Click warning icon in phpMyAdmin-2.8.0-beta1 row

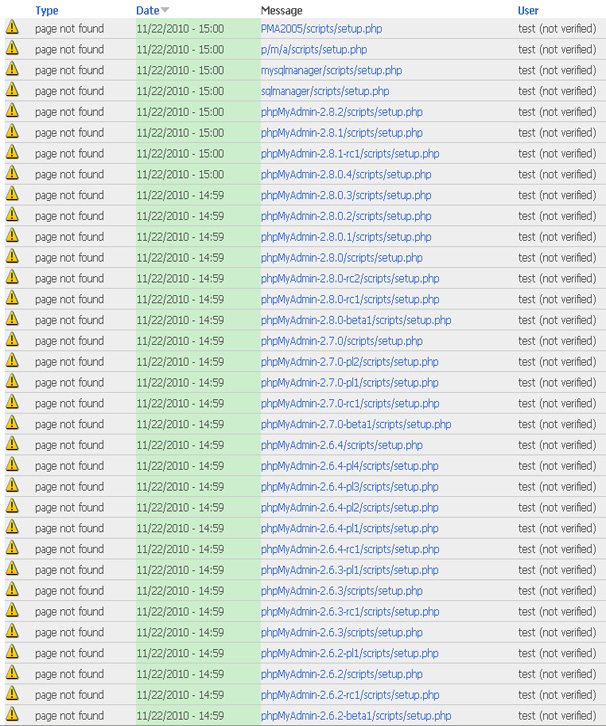pyautogui.click(x=12, y=320)
